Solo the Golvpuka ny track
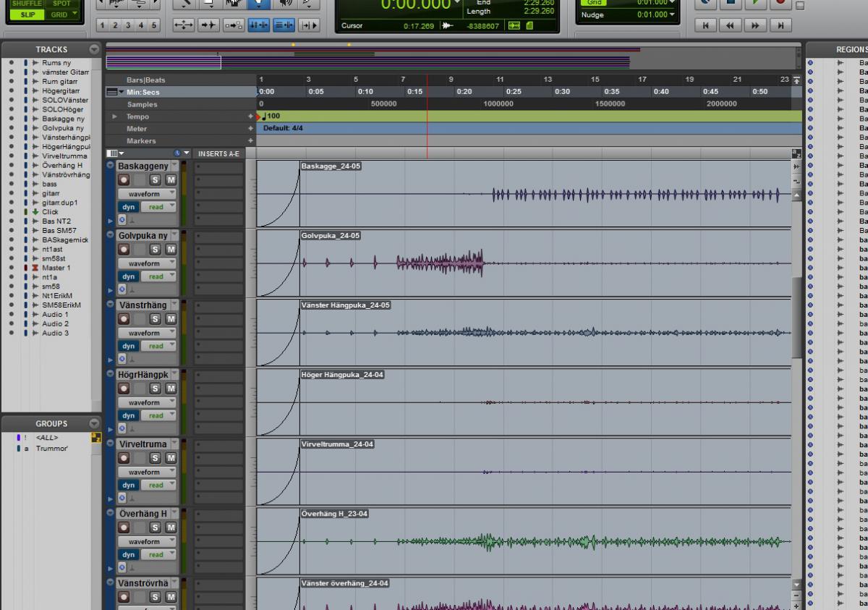The width and height of the screenshot is (868, 610). click(155, 250)
